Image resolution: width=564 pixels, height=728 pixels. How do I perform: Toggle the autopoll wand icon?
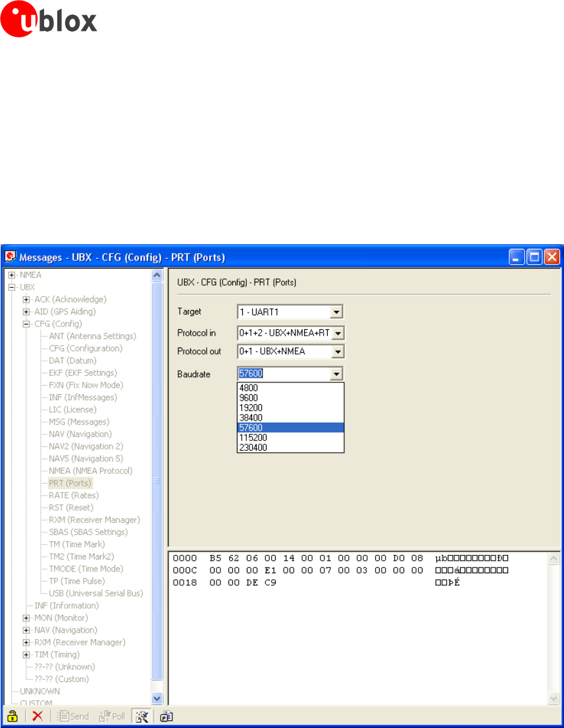[x=141, y=716]
